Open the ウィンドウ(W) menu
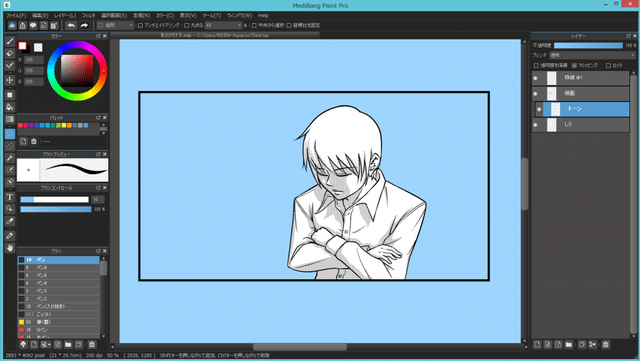This screenshot has width=640, height=361. pyautogui.click(x=240, y=16)
